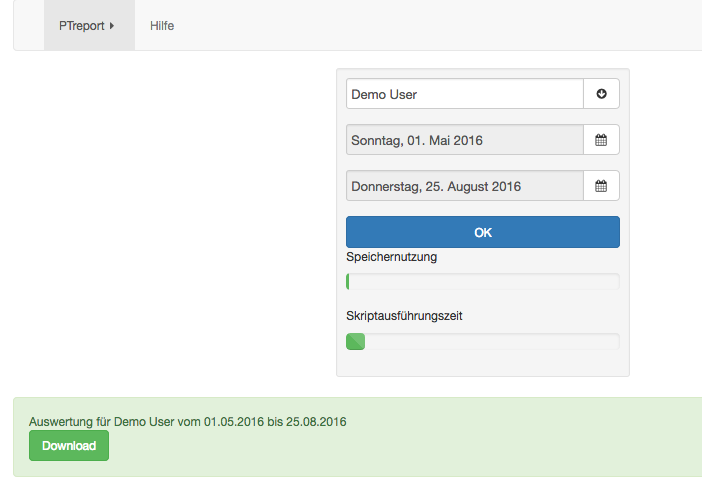Screen dimensions: 702x496
Task: Open the calendar icon for the end date
Action: (x=601, y=186)
